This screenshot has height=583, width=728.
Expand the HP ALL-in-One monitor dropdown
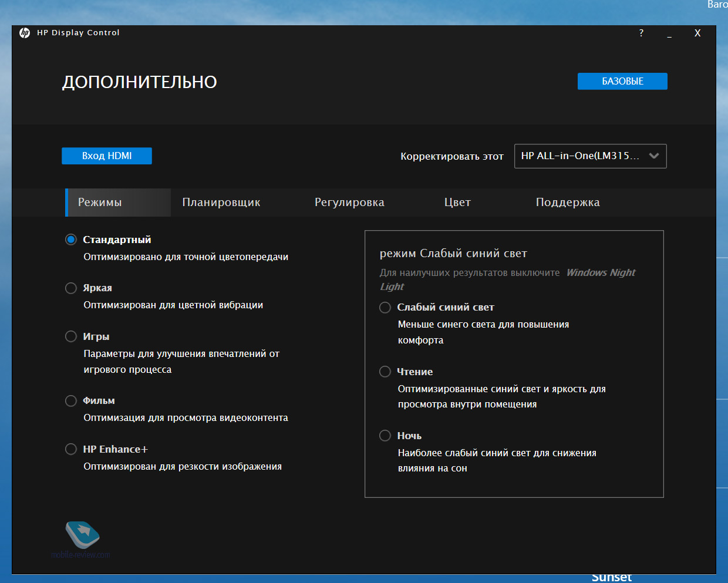pos(591,156)
